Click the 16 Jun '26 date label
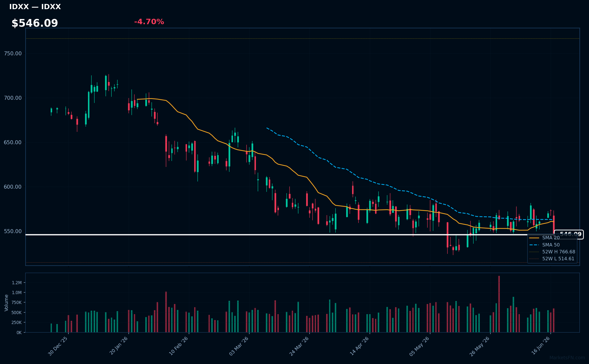589x364 pixels. 541,345
